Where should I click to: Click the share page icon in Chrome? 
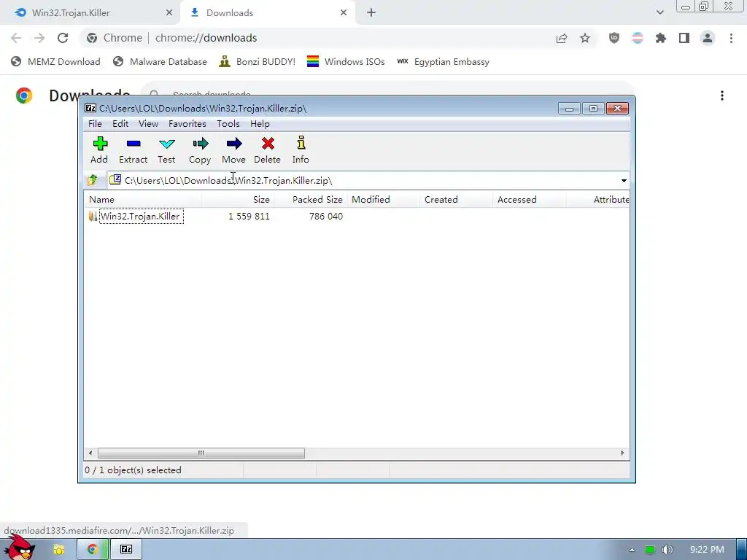point(562,38)
